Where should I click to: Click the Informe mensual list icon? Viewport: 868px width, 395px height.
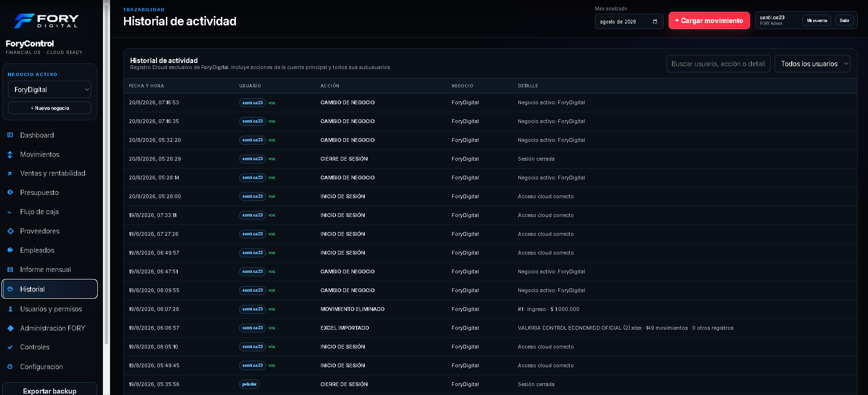tap(10, 270)
